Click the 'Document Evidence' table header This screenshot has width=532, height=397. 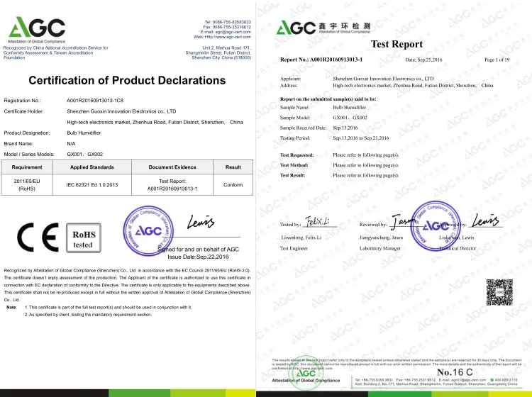pyautogui.click(x=172, y=167)
